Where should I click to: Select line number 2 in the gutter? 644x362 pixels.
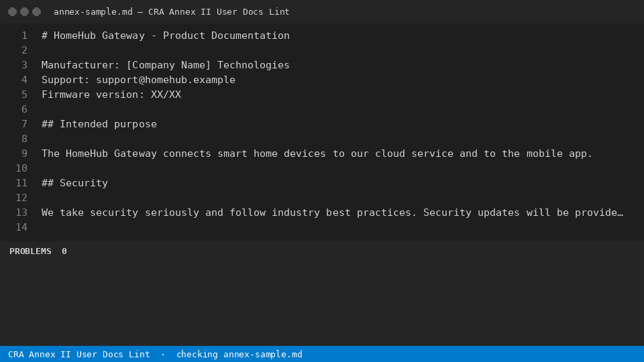pyautogui.click(x=24, y=50)
